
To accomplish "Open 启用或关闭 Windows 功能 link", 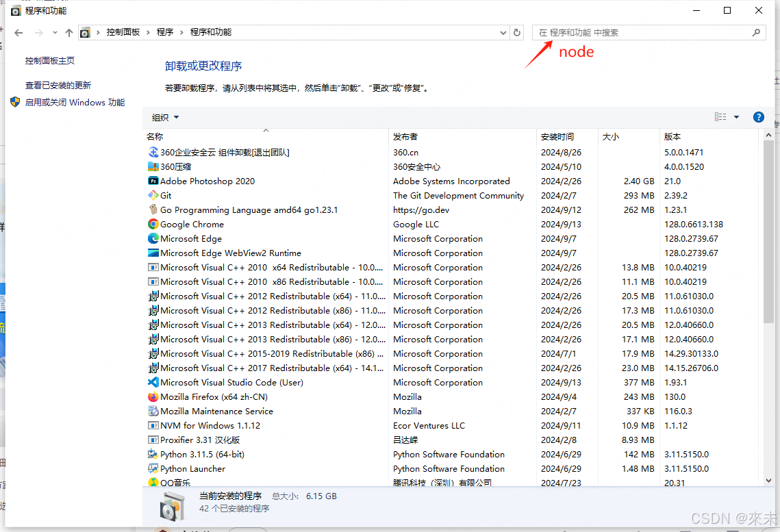I will tap(75, 103).
